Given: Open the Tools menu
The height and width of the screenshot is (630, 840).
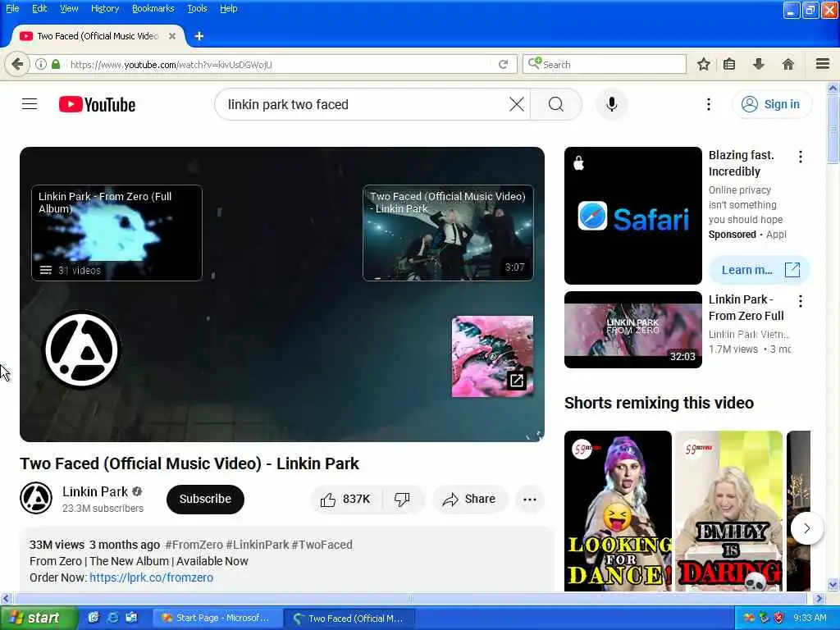Looking at the screenshot, I should click(197, 8).
